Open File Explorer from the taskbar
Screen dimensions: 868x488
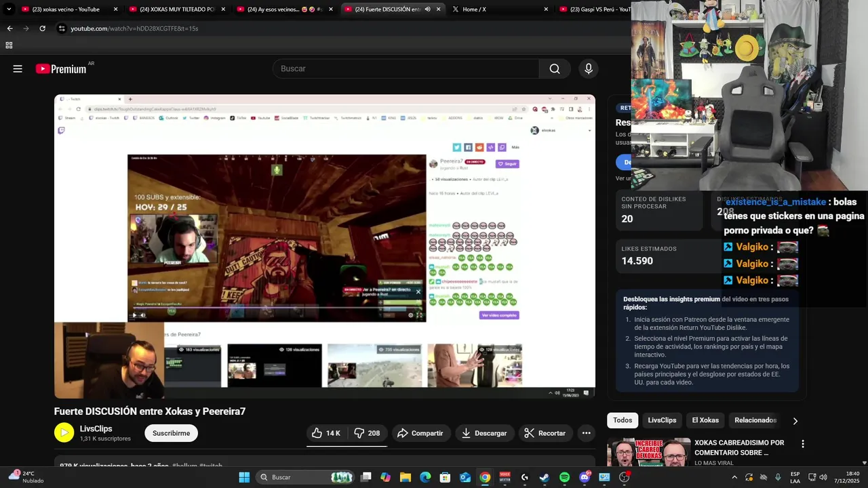click(406, 477)
